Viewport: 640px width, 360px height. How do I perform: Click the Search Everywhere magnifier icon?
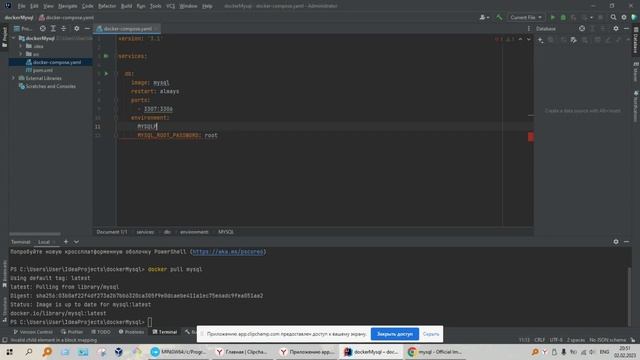613,18
